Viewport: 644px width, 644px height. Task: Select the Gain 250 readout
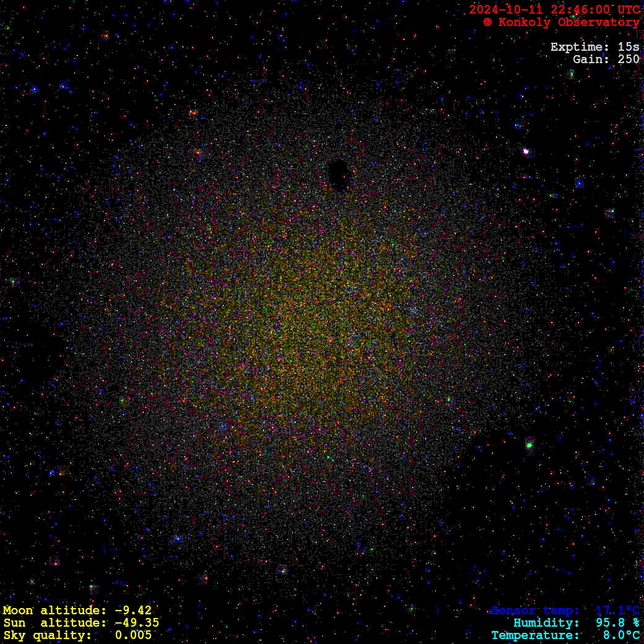point(606,59)
